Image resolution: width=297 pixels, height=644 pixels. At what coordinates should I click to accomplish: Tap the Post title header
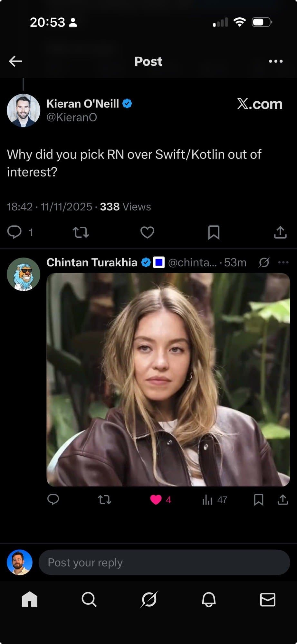tap(148, 61)
